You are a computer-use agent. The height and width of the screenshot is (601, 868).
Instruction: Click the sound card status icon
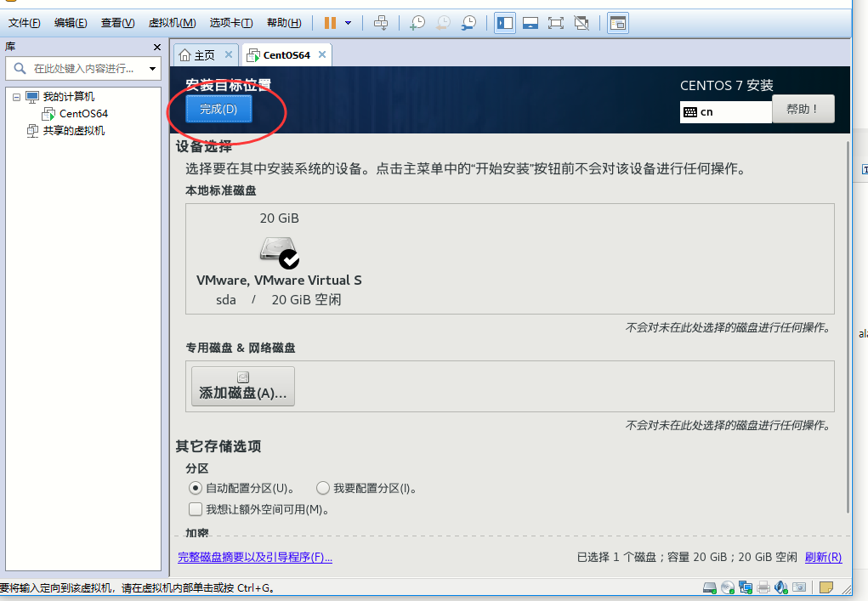click(781, 587)
